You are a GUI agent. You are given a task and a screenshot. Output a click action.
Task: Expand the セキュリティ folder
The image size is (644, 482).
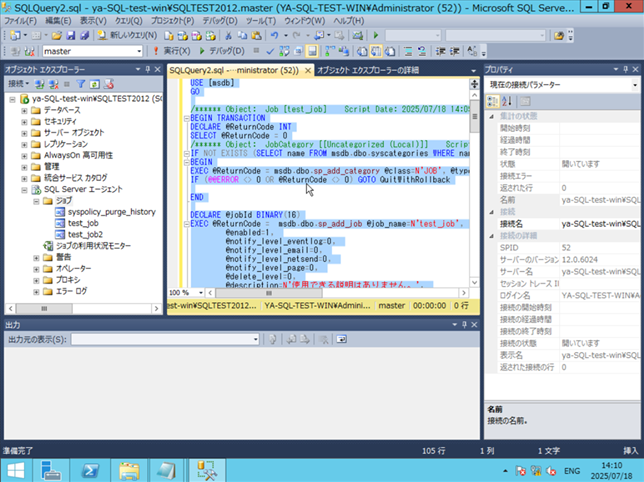point(24,122)
